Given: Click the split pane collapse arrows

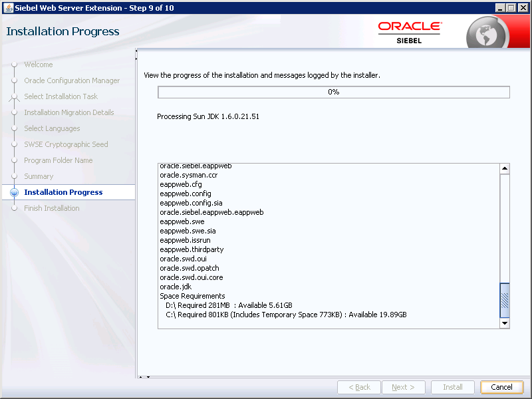Looking at the screenshot, I should tap(136, 55).
